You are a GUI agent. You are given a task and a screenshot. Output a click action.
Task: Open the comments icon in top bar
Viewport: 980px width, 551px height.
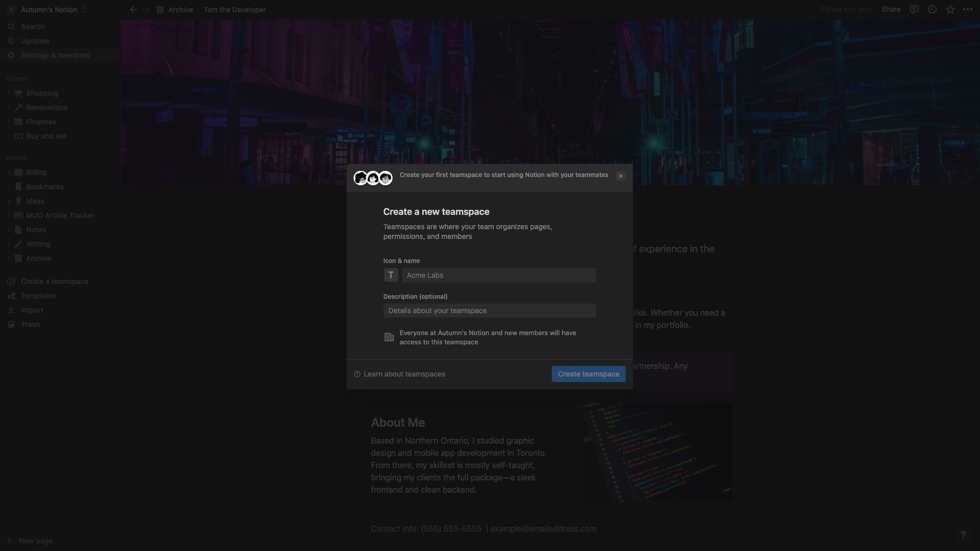(x=914, y=9)
